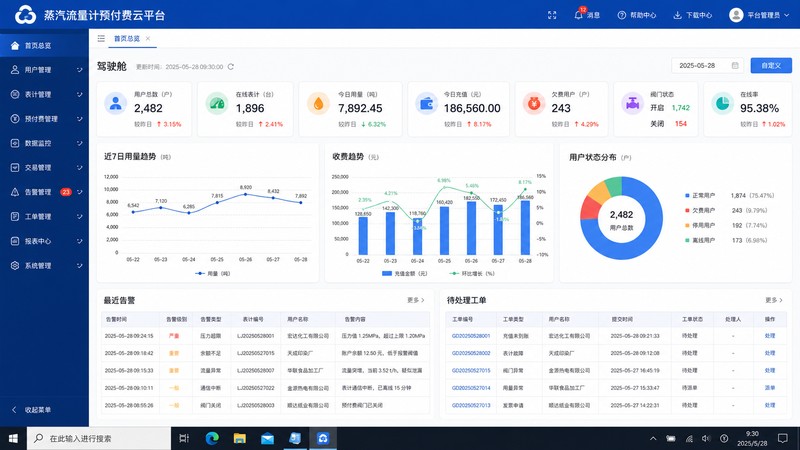Image resolution: width=800 pixels, height=450 pixels.
Task: Click the 工单管理 sidebar icon
Action: (15, 216)
